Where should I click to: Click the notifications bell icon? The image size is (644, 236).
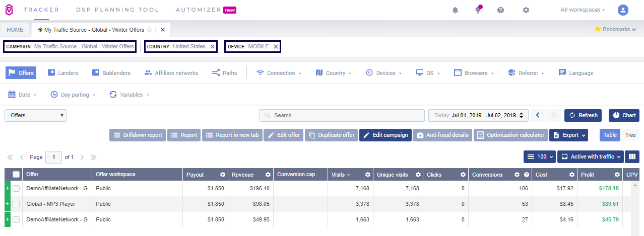456,10
